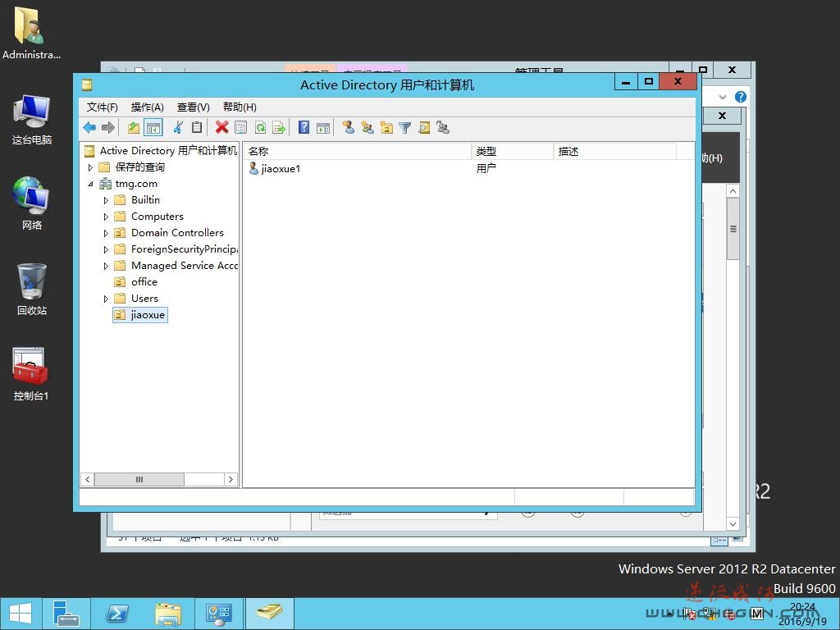Click the Paste clipboard icon
The width and height of the screenshot is (840, 630).
tap(197, 127)
